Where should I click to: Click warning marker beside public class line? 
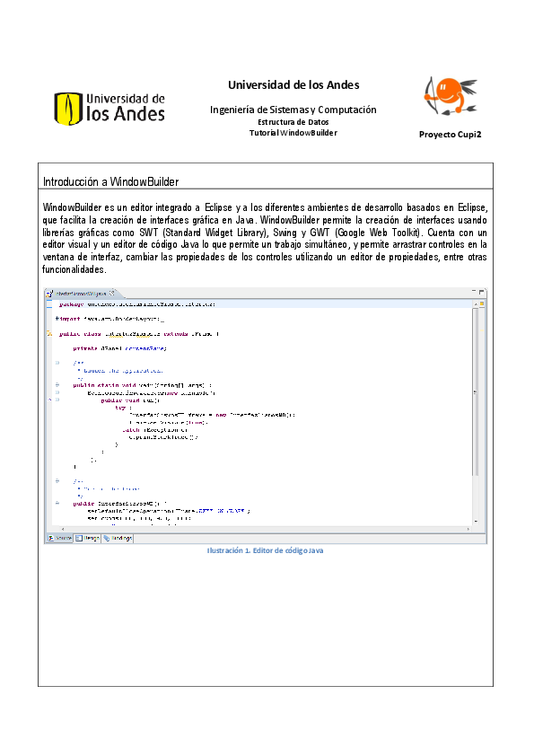[49, 334]
